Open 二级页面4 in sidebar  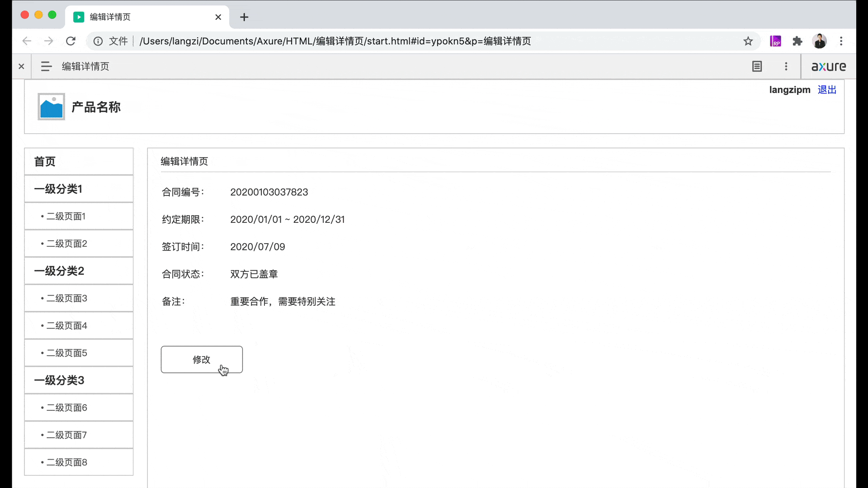pyautogui.click(x=79, y=326)
